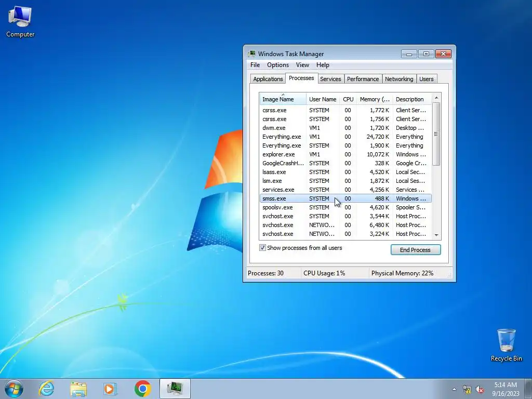Click the muted volume tray icon
The height and width of the screenshot is (399, 532).
tap(480, 389)
